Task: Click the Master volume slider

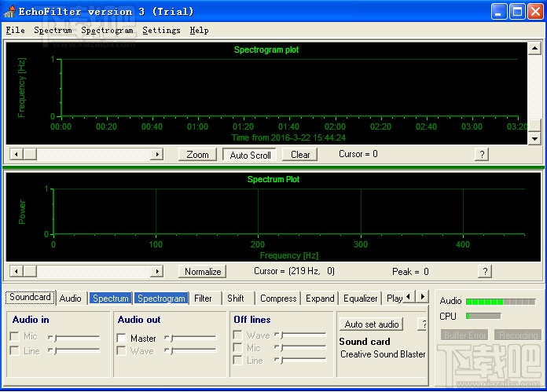Action: point(190,338)
